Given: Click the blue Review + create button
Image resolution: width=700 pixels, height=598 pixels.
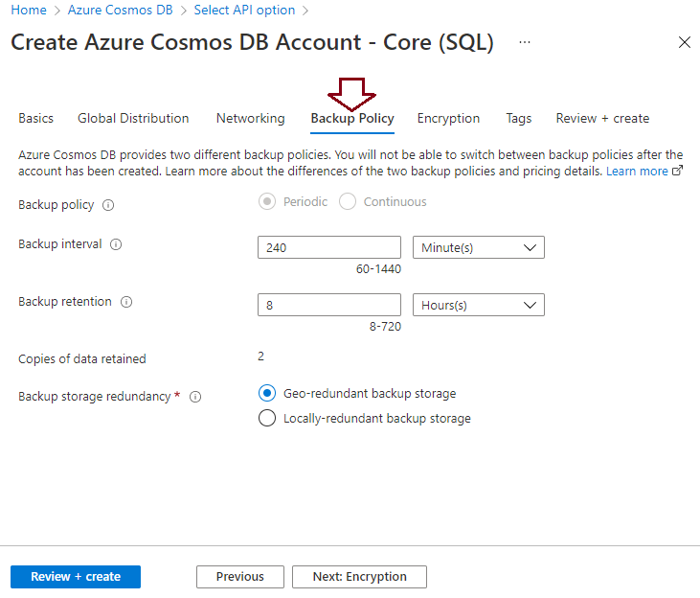Looking at the screenshot, I should (76, 577).
